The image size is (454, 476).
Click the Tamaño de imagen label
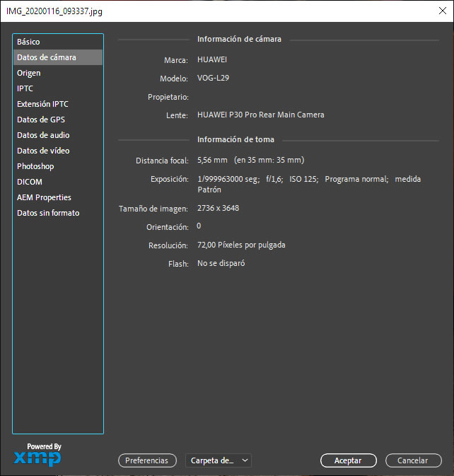[x=153, y=209]
